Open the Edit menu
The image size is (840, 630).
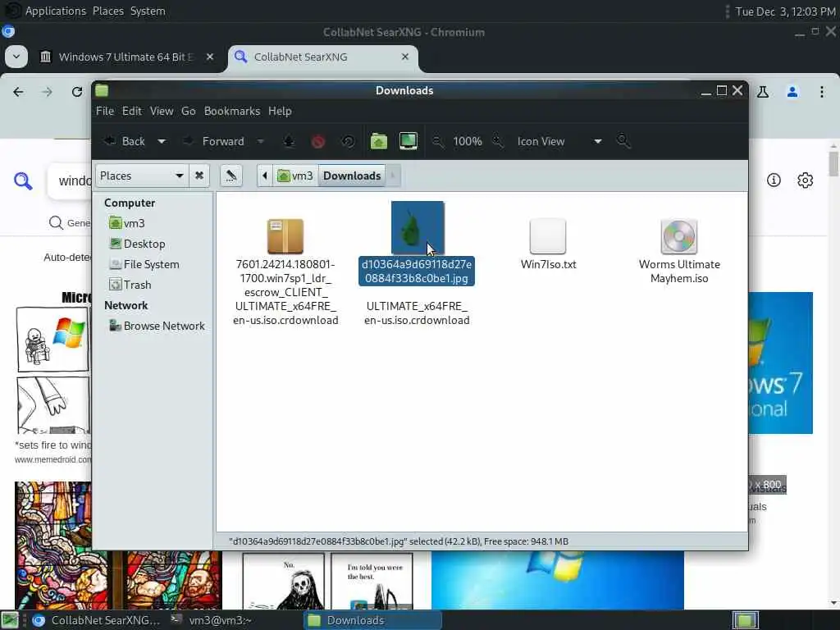pos(132,111)
